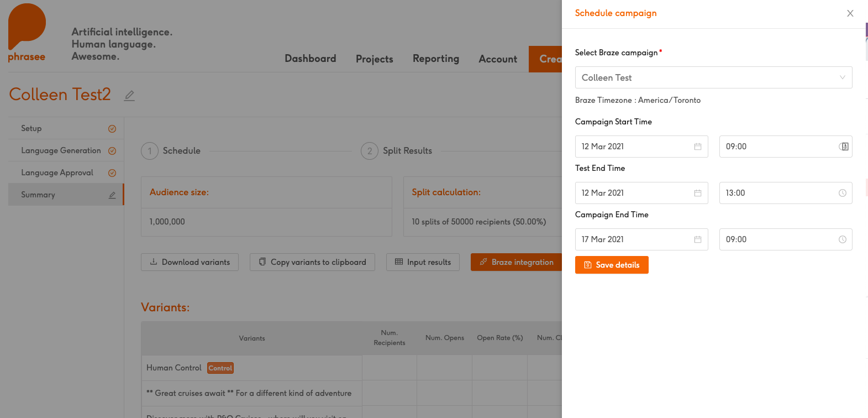
Task: Select the '** Great cruises await **' variant row
Action: pyautogui.click(x=251, y=393)
